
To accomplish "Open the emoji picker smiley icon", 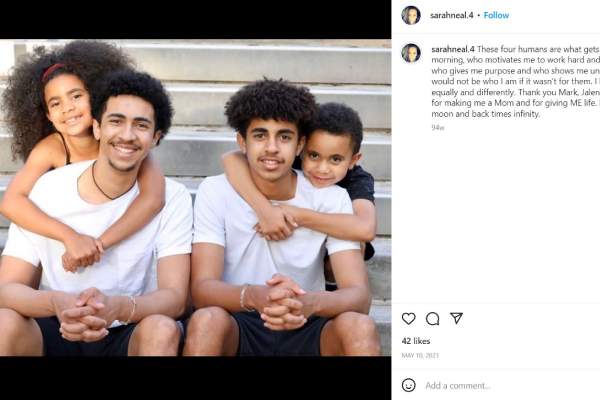I will point(408,385).
